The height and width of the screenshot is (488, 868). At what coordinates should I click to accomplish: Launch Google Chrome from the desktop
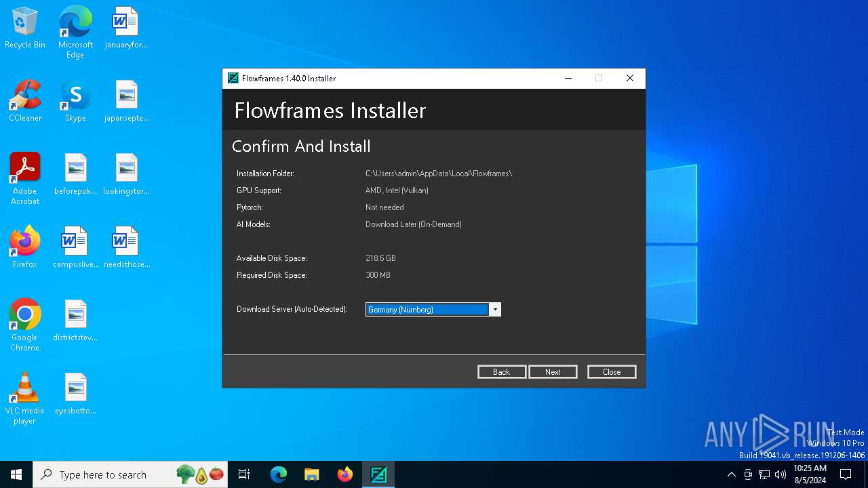(25, 325)
